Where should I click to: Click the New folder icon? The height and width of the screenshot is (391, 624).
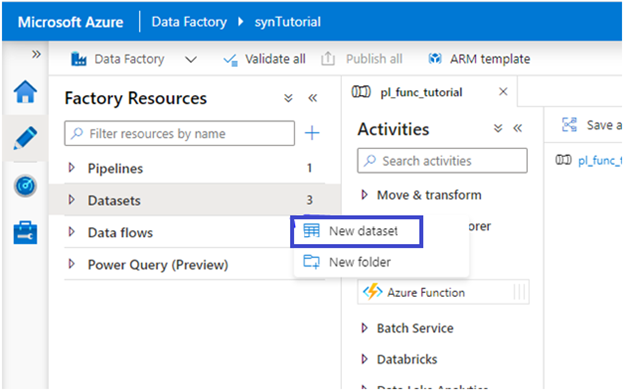[311, 262]
